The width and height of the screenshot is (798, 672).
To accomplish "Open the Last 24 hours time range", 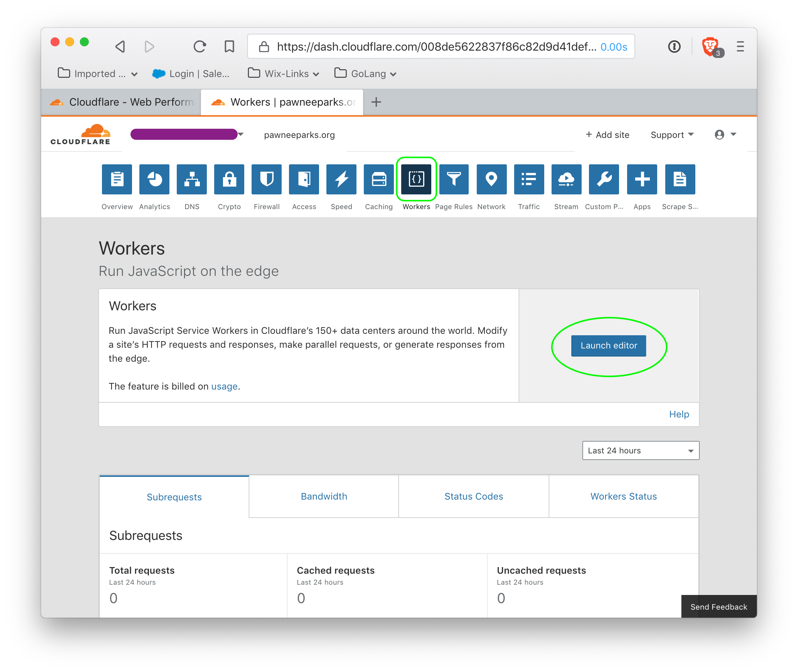I will pos(641,450).
